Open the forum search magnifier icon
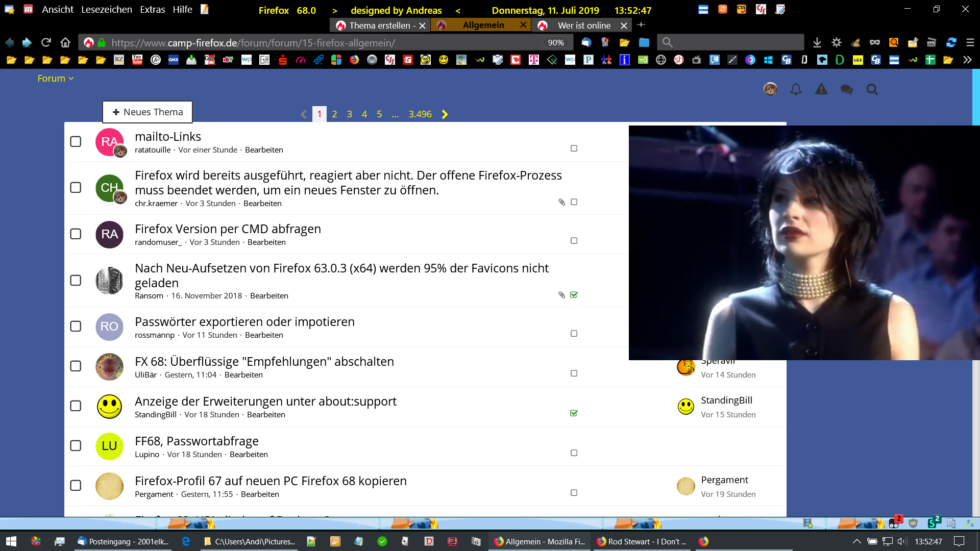This screenshot has height=551, width=980. 872,90
